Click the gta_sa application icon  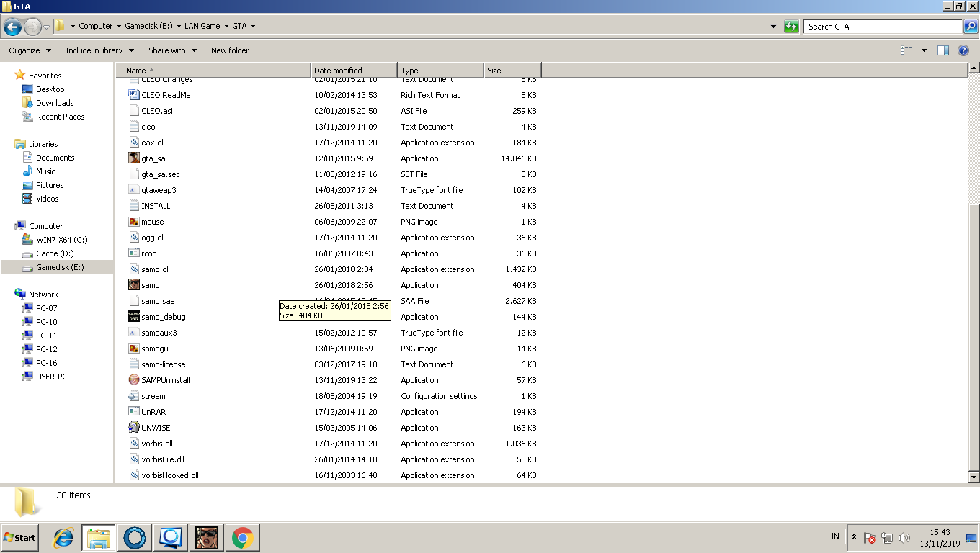(134, 158)
